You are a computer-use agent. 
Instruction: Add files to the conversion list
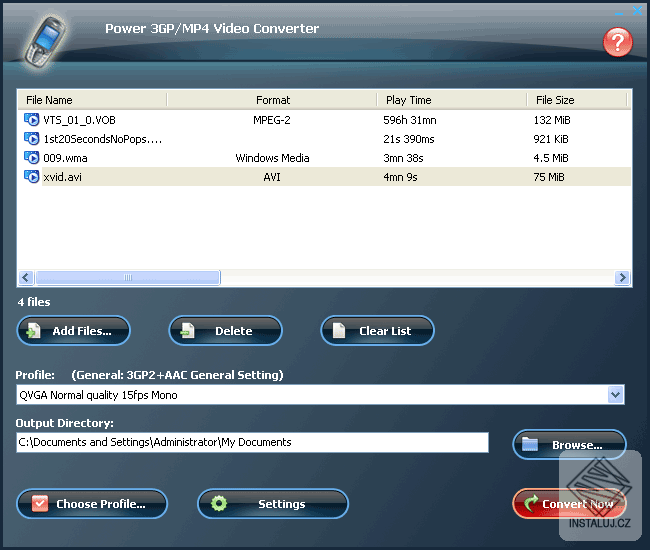pyautogui.click(x=73, y=331)
